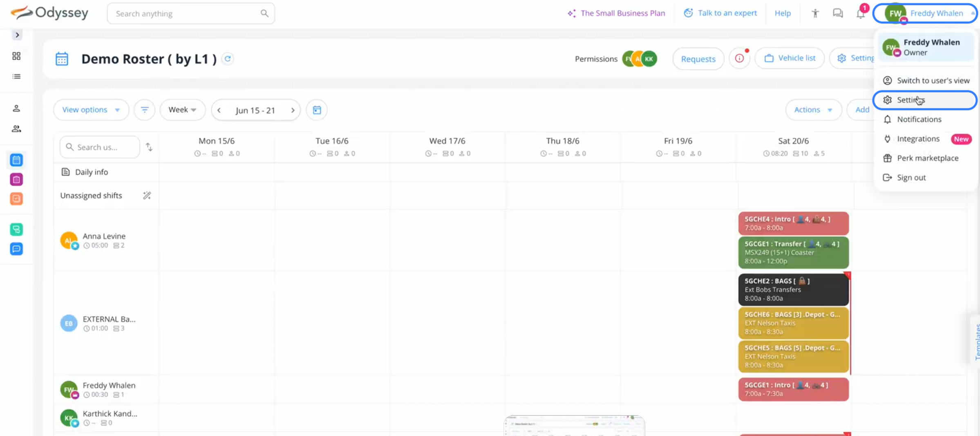Open the Help link
The image size is (980, 436).
783,13
